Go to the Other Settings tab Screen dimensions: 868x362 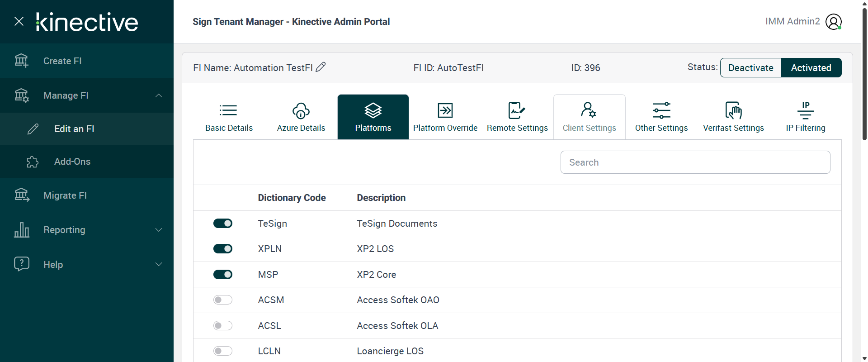pyautogui.click(x=661, y=117)
